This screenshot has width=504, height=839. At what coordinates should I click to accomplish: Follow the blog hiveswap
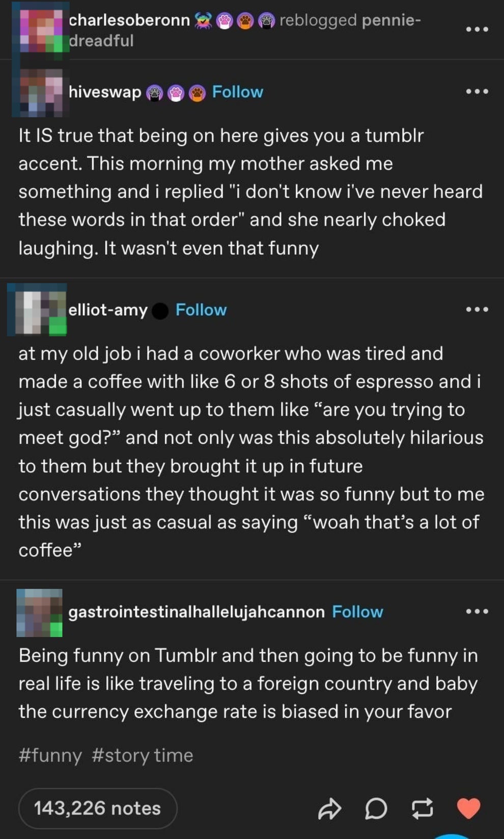click(237, 92)
